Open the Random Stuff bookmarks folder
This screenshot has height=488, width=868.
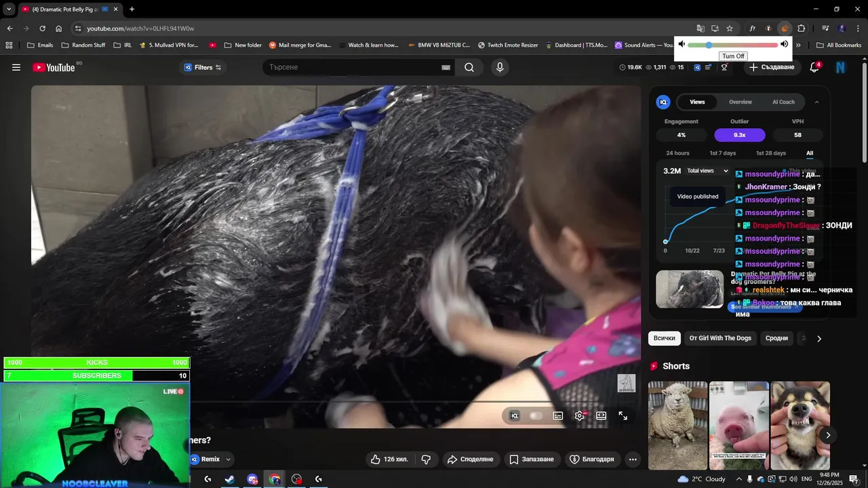coord(83,45)
